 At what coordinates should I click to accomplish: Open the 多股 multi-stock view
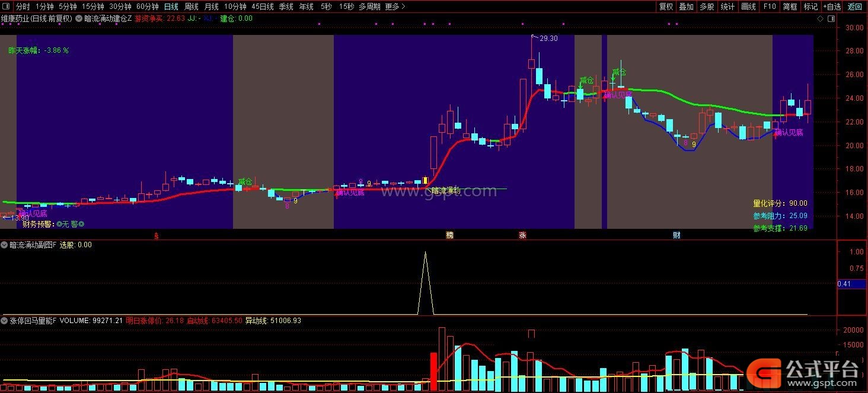pos(707,7)
